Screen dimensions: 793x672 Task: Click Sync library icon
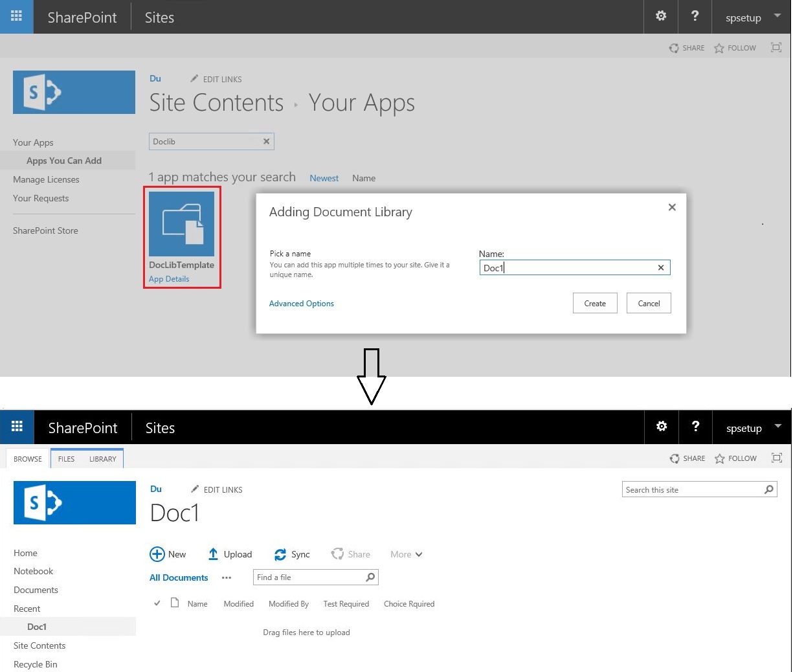(280, 554)
